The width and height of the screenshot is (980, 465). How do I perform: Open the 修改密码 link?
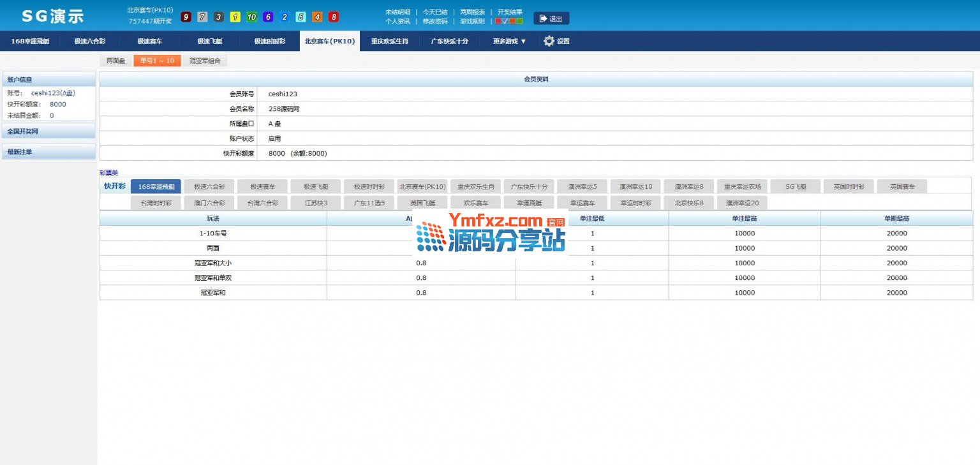click(434, 21)
